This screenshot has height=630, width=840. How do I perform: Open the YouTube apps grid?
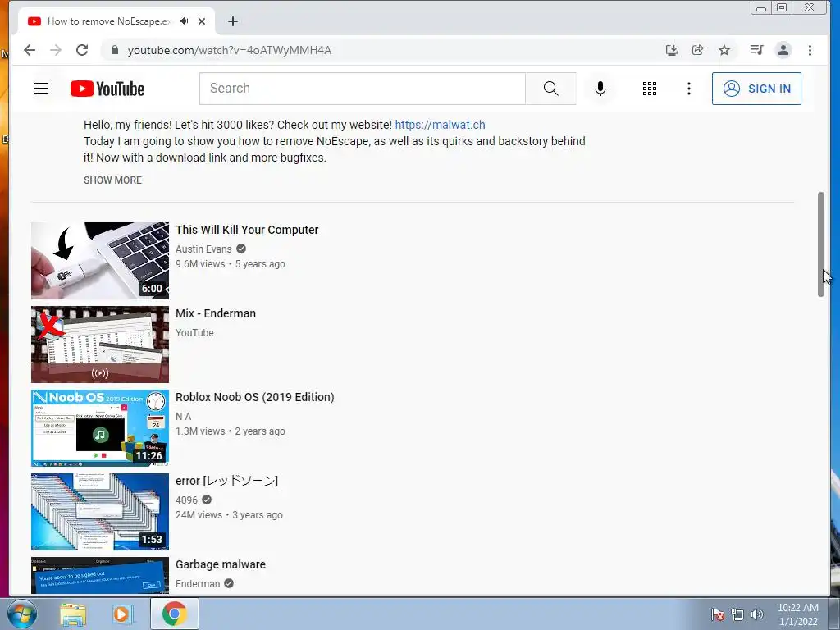tap(650, 89)
